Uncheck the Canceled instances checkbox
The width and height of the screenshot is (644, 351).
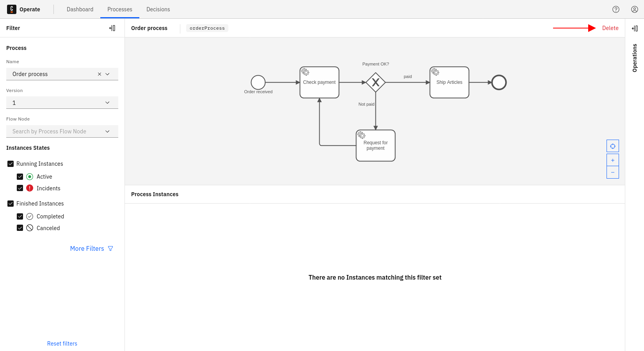(20, 228)
